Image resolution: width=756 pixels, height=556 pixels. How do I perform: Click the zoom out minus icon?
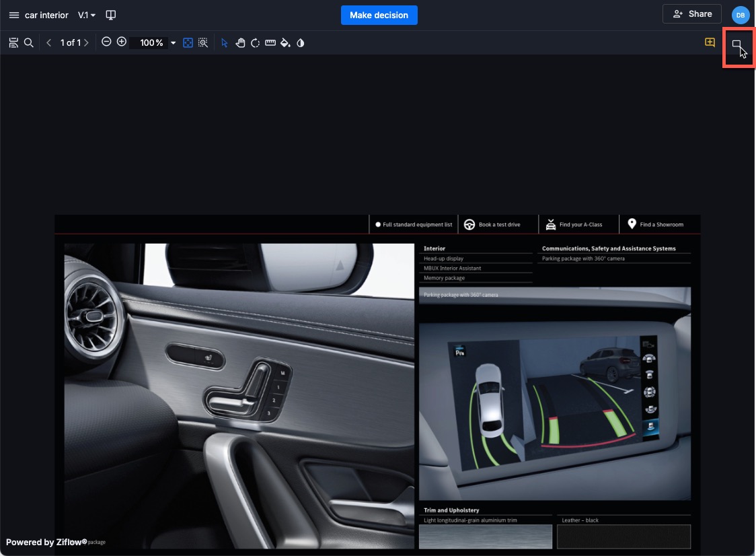[x=106, y=42]
